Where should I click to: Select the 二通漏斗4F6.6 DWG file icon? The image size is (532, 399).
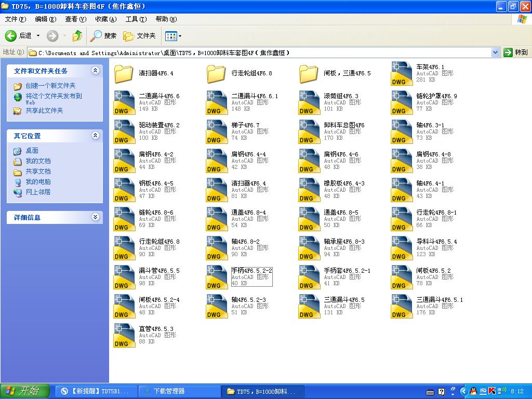coord(124,102)
